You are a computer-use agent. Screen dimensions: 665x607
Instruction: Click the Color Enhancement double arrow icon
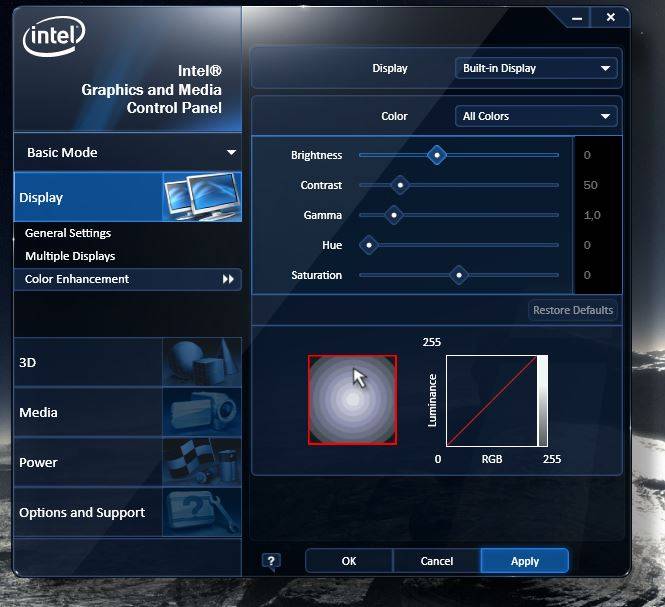pos(228,279)
